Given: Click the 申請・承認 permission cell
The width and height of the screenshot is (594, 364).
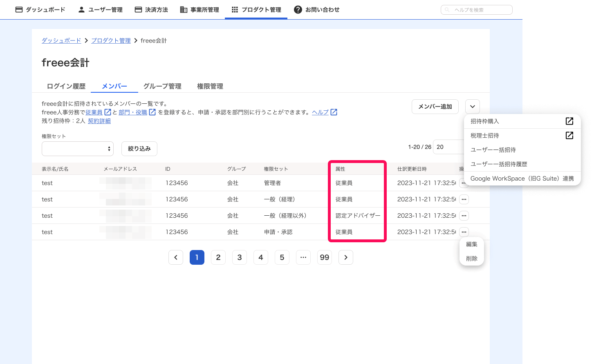Looking at the screenshot, I should [278, 232].
